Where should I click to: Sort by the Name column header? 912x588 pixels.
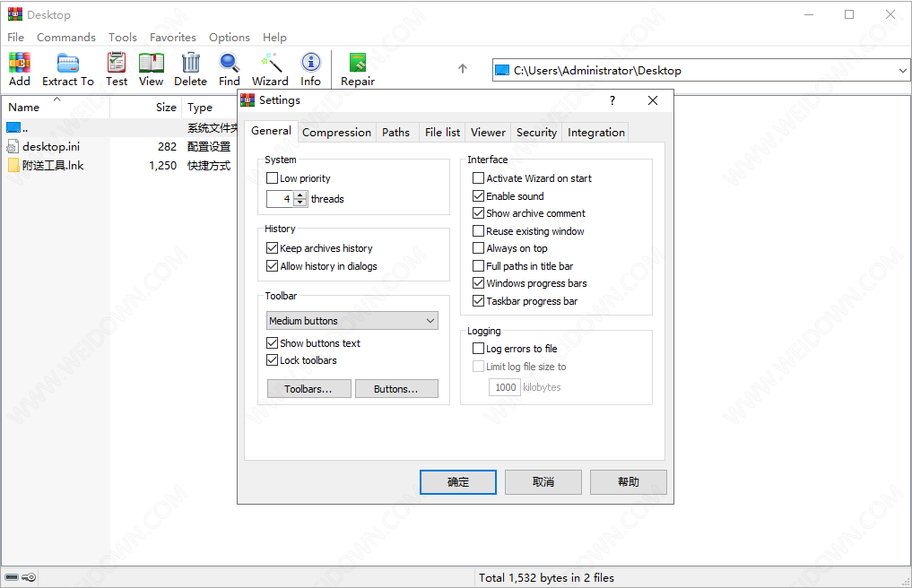[56, 107]
